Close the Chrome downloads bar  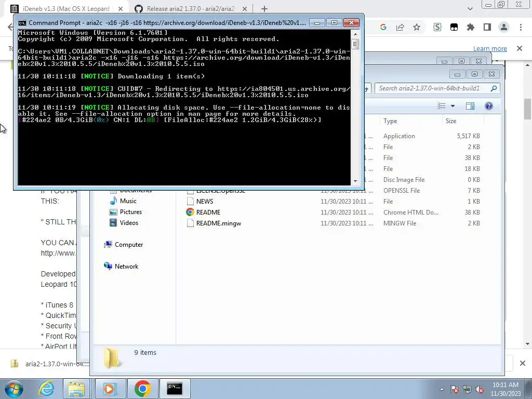click(x=523, y=363)
